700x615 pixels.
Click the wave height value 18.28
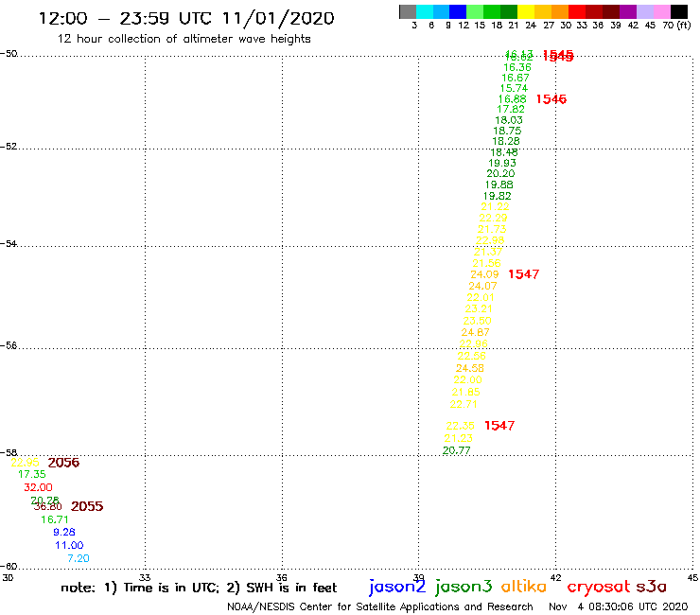(x=506, y=141)
